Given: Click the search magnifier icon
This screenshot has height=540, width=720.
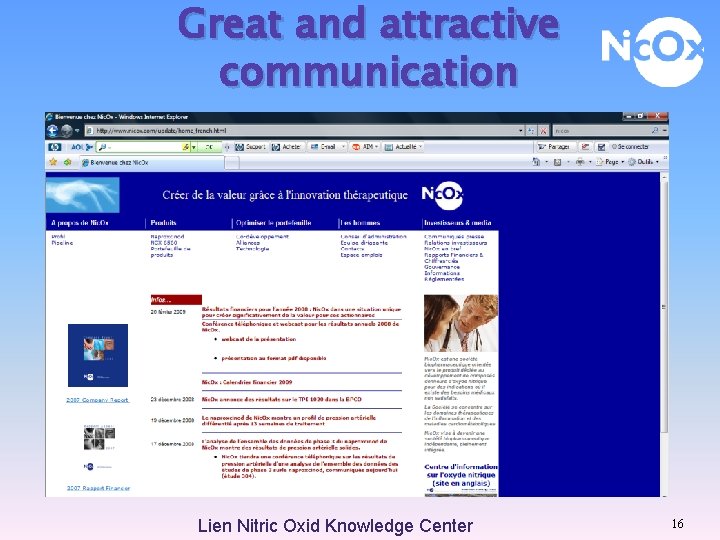Looking at the screenshot, I should point(655,131).
